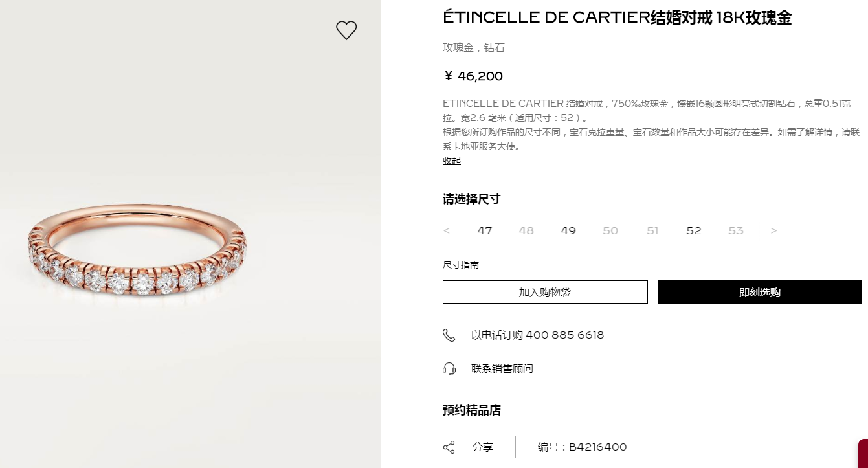Image resolution: width=868 pixels, height=468 pixels.
Task: Click the phone handset icon
Action: 449,335
